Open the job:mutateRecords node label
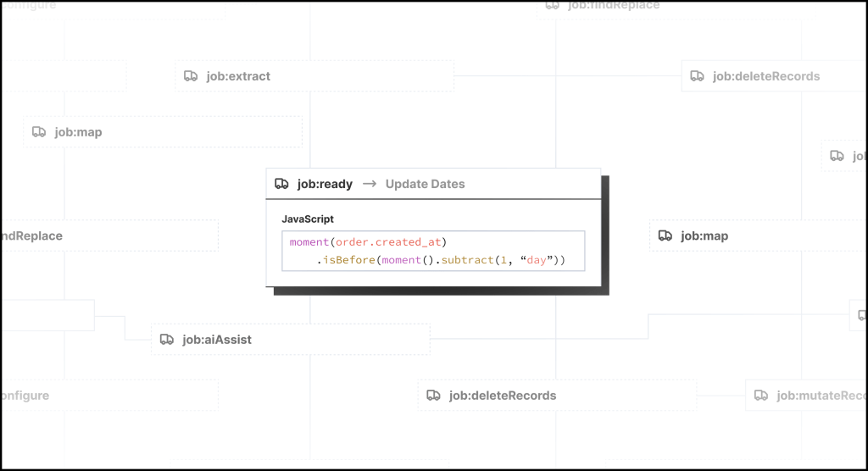The height and width of the screenshot is (471, 868). coord(812,396)
